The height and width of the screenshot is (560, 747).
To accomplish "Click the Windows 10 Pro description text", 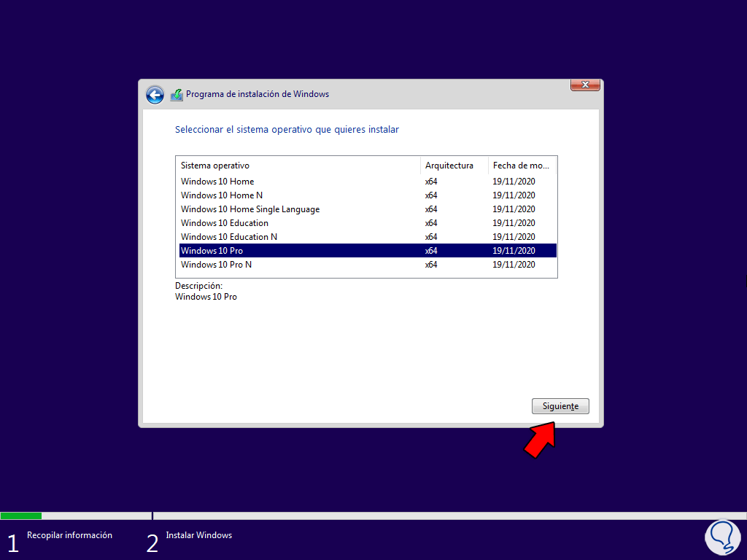I will coord(206,297).
